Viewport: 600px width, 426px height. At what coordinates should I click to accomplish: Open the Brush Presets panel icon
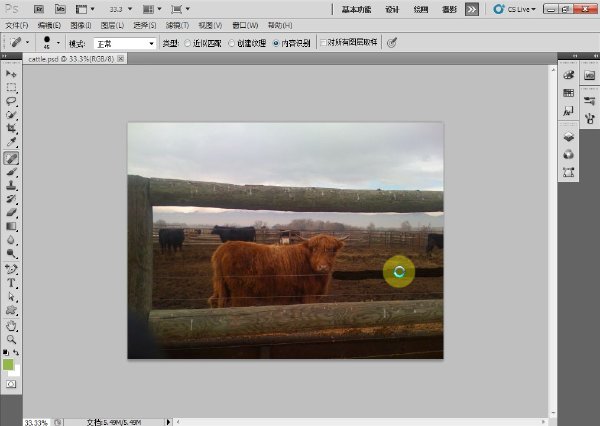[590, 101]
